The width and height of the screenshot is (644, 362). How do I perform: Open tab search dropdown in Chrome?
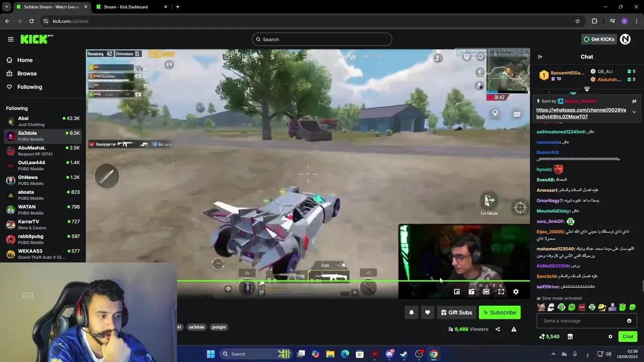click(x=6, y=7)
